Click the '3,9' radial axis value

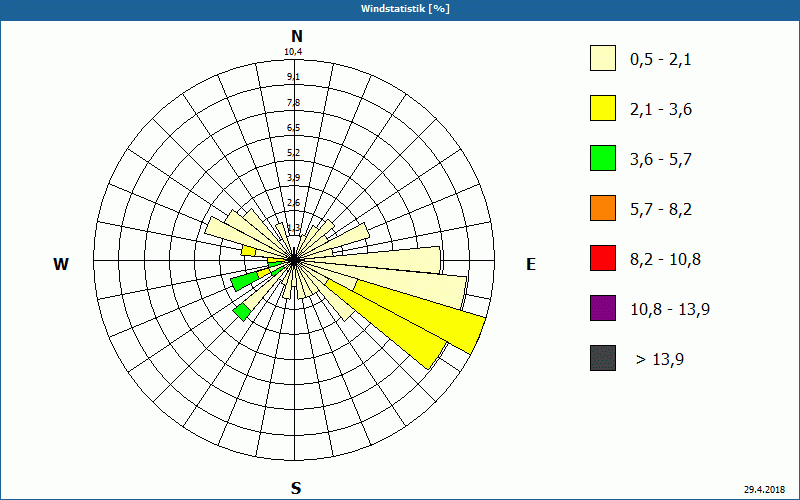click(293, 178)
